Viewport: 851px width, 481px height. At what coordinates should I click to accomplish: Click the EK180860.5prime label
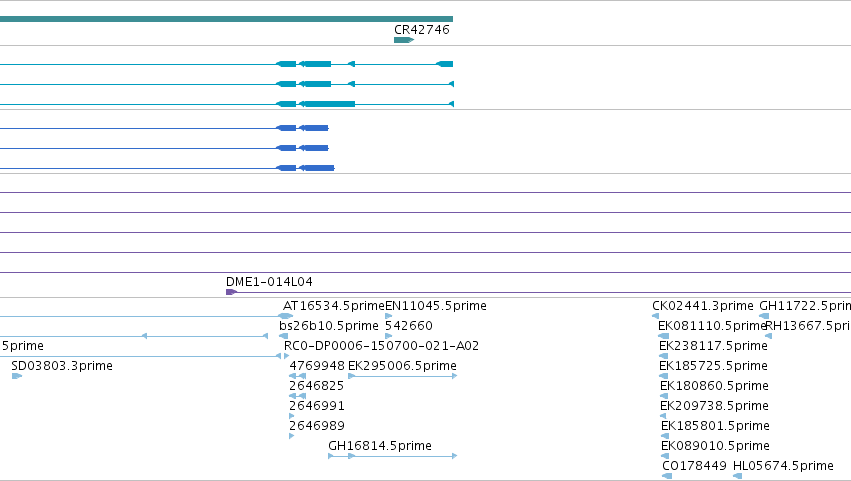[x=714, y=386]
